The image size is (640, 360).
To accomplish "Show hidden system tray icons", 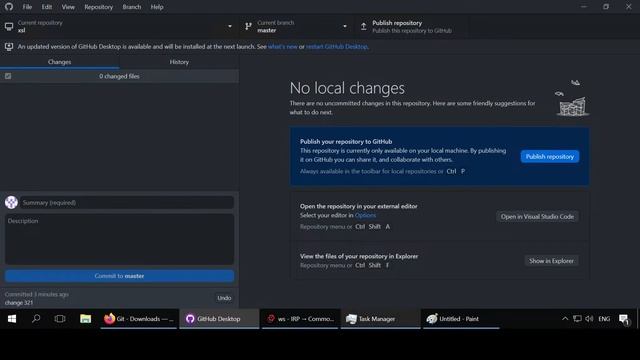I will tap(565, 319).
